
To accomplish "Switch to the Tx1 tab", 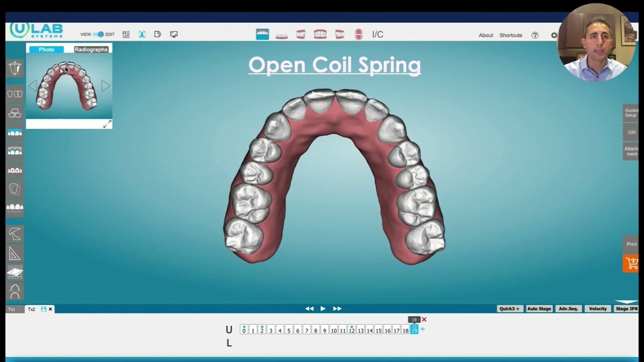I will pyautogui.click(x=12, y=309).
